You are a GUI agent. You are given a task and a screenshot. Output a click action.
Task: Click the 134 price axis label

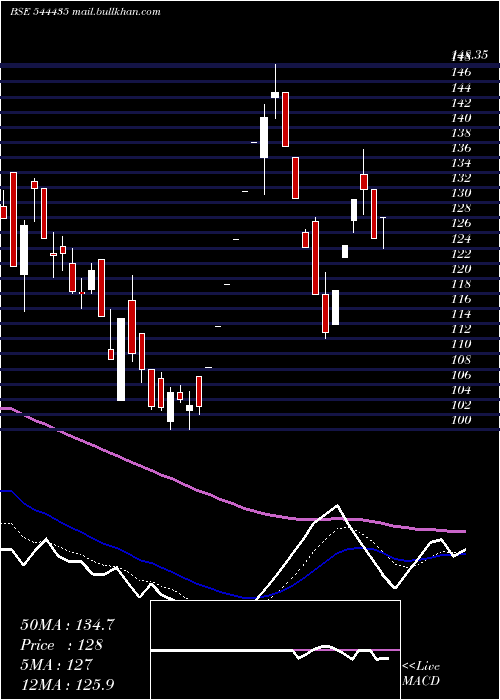(x=462, y=163)
